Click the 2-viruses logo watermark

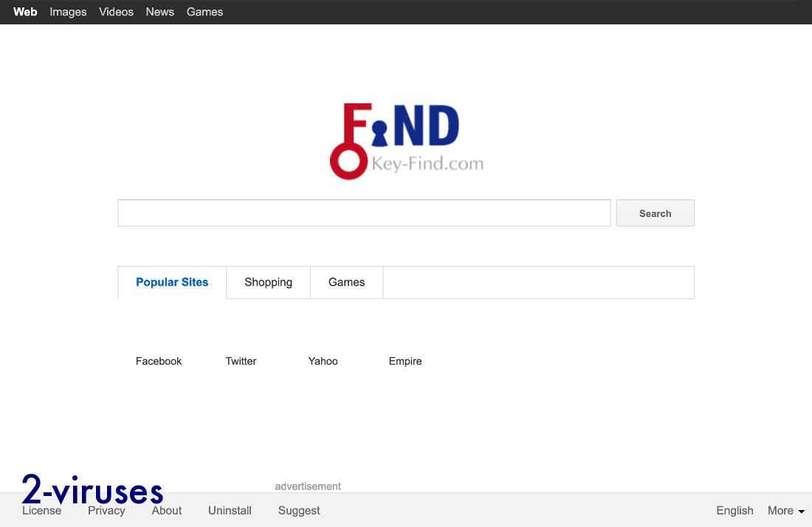(92, 489)
